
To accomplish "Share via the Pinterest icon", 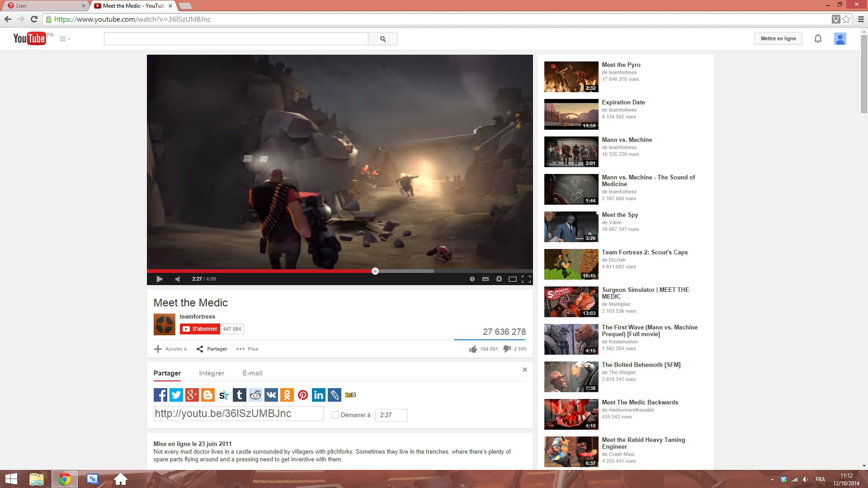I will click(x=302, y=395).
